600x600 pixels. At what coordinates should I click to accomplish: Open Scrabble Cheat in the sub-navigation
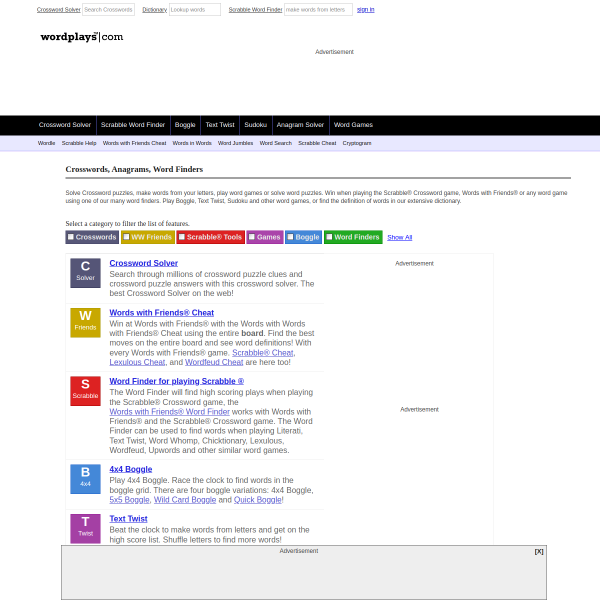[317, 143]
